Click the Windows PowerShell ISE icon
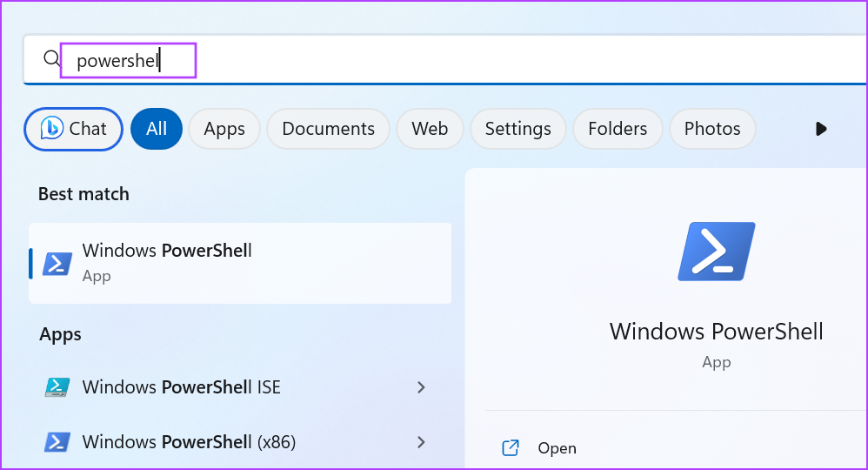Image resolution: width=868 pixels, height=470 pixels. pos(57,386)
